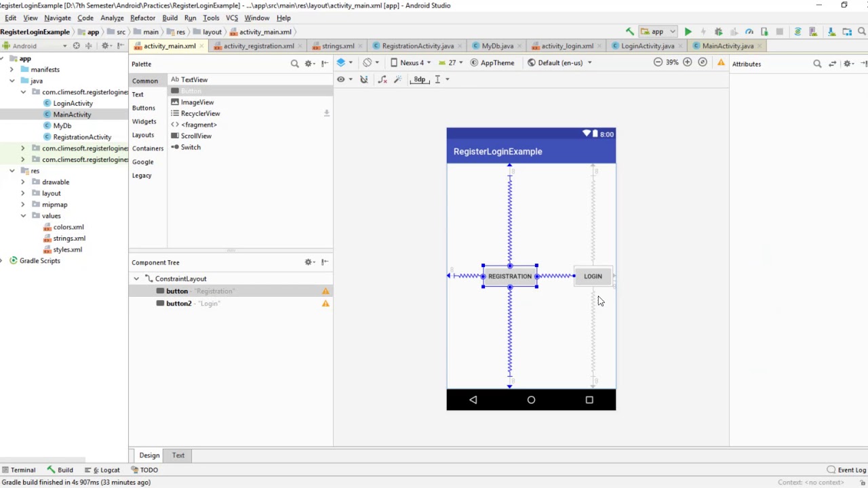Screen dimensions: 868x488
Task: Zoom out the design surface
Action: tap(658, 62)
